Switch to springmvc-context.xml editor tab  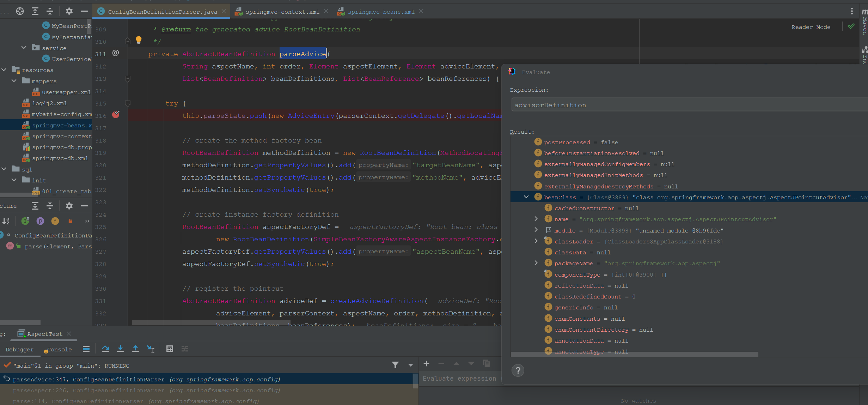point(282,12)
